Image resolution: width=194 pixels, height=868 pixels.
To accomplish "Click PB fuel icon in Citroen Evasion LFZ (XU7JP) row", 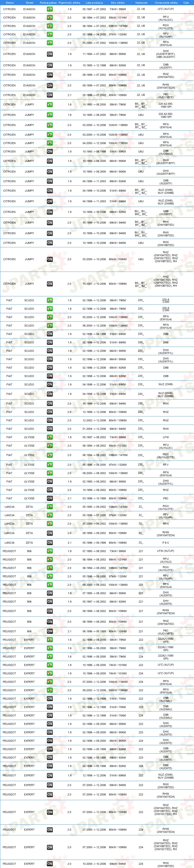I will click(x=50, y=9).
